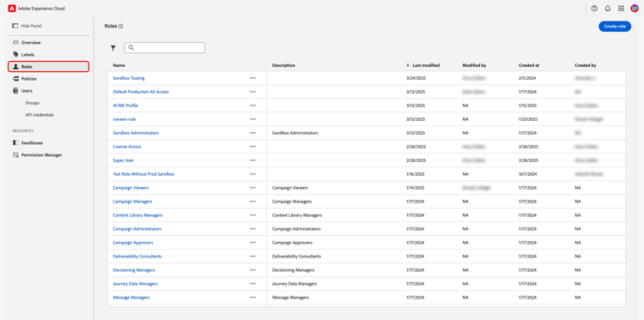
Task: Open more options for Decisioning Managers
Action: click(252, 270)
